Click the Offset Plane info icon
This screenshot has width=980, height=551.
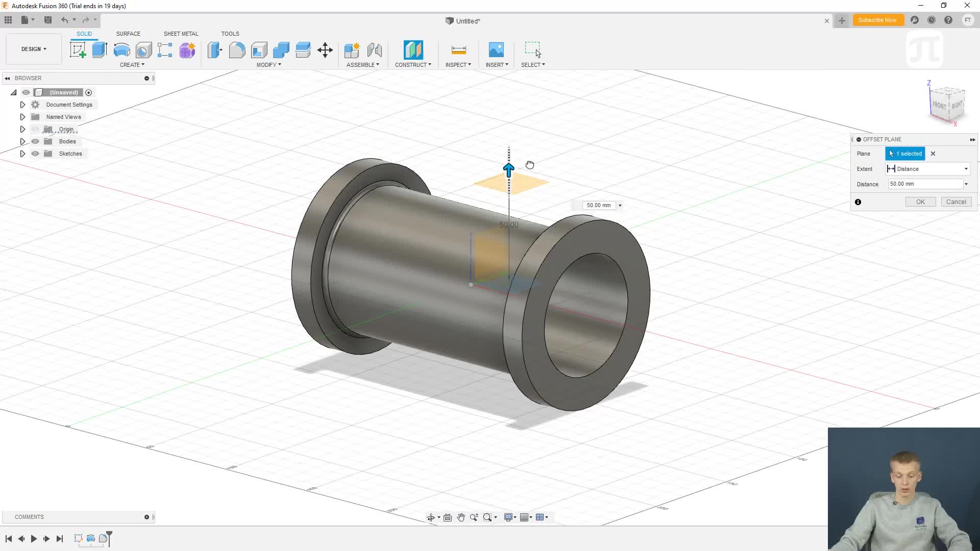coord(858,202)
